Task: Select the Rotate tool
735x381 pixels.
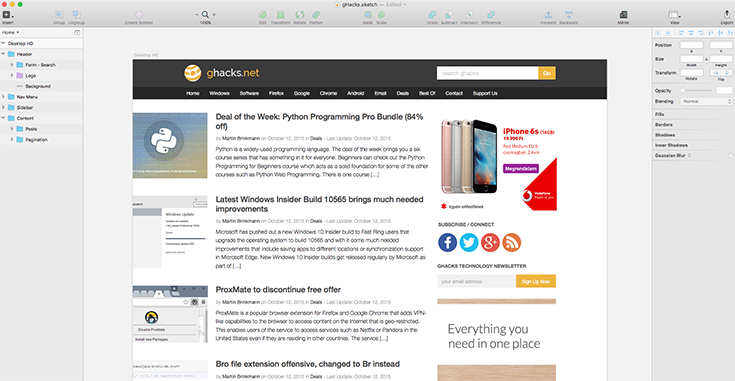Action: (300, 15)
